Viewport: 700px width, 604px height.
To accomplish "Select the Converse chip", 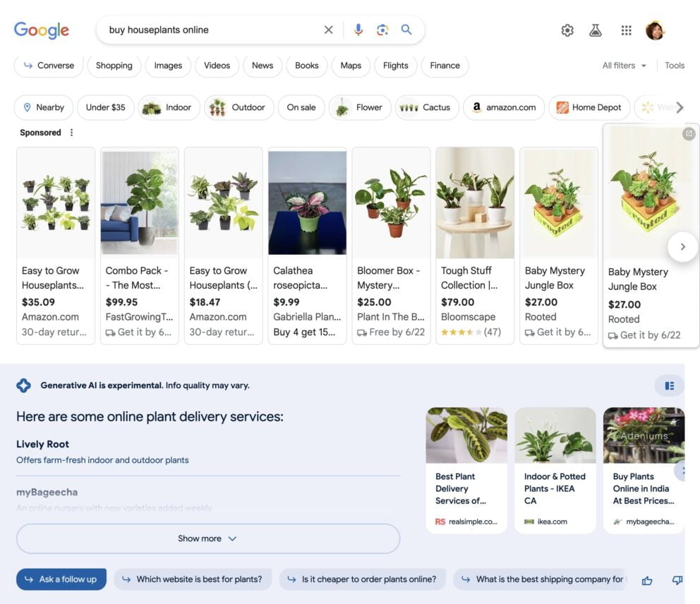I will click(x=49, y=66).
